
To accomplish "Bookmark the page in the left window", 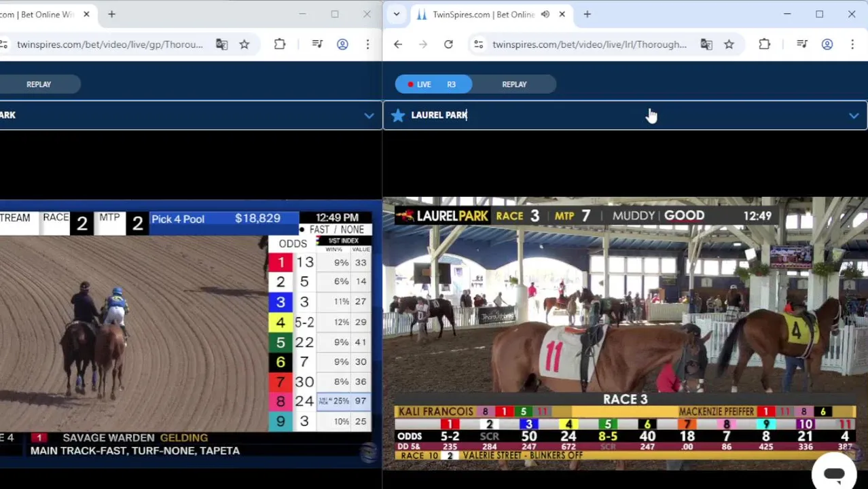I will (245, 44).
